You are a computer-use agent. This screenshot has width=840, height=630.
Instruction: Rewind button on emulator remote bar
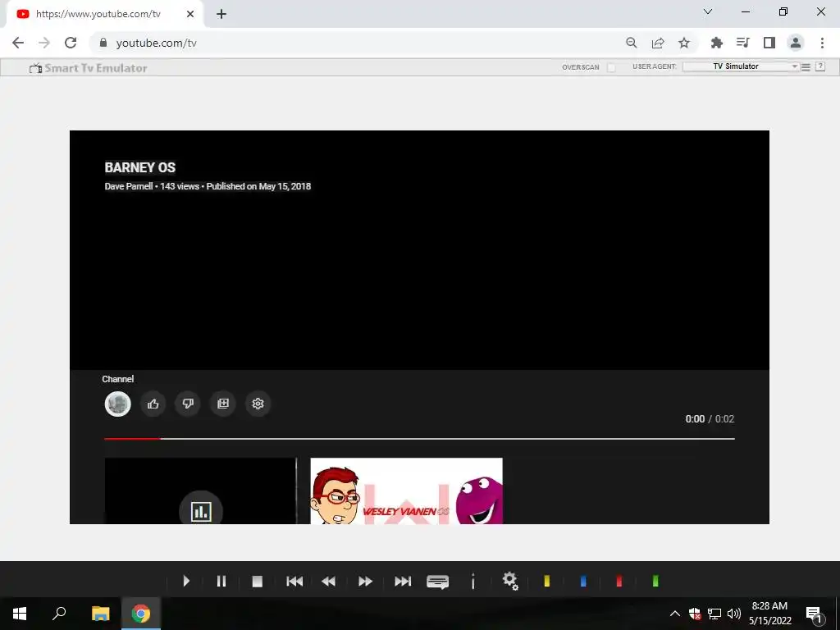(x=328, y=582)
